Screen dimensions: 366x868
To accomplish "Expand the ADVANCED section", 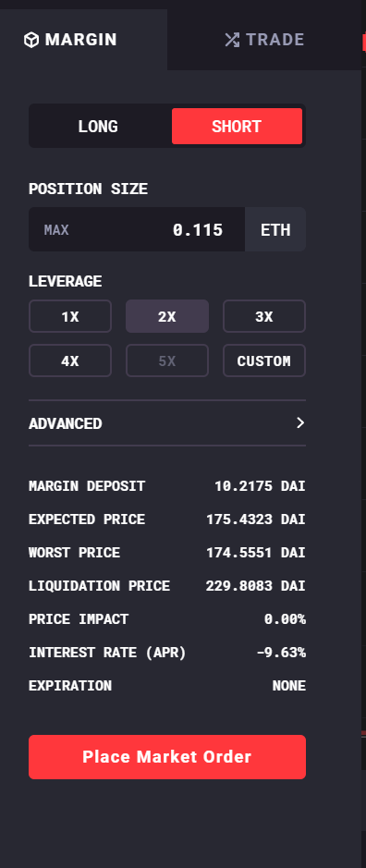I will [167, 423].
